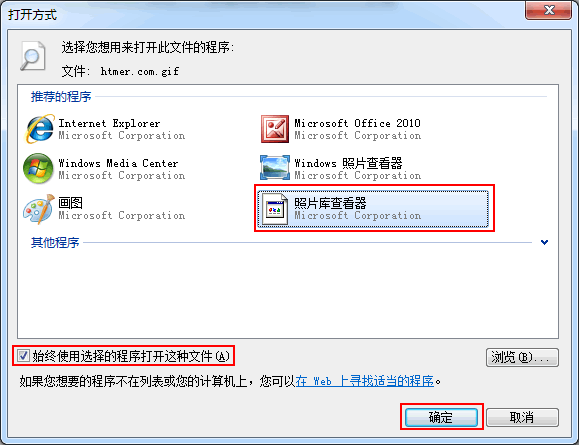The image size is (579, 445).
Task: Click the 画图 program label
Action: click(x=71, y=203)
